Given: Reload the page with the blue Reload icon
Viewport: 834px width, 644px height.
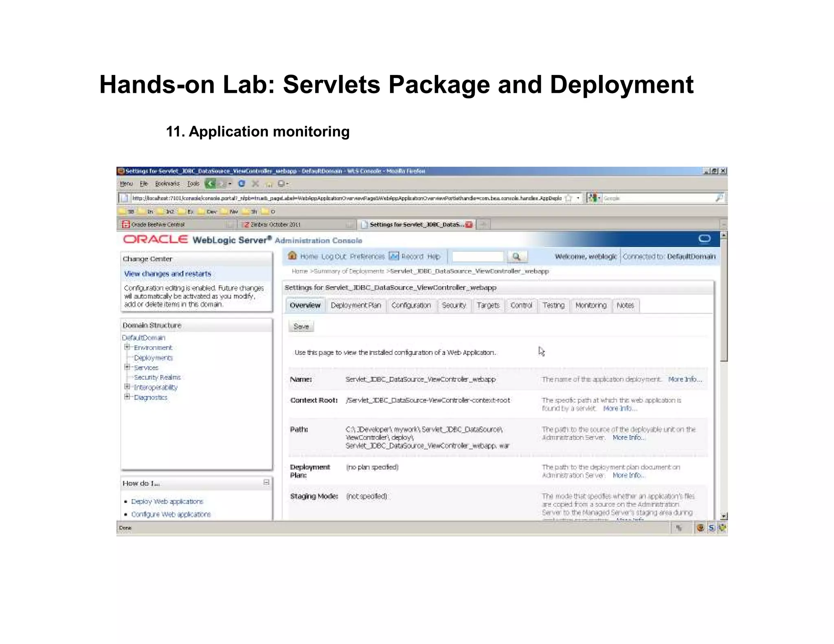Looking at the screenshot, I should [x=242, y=184].
